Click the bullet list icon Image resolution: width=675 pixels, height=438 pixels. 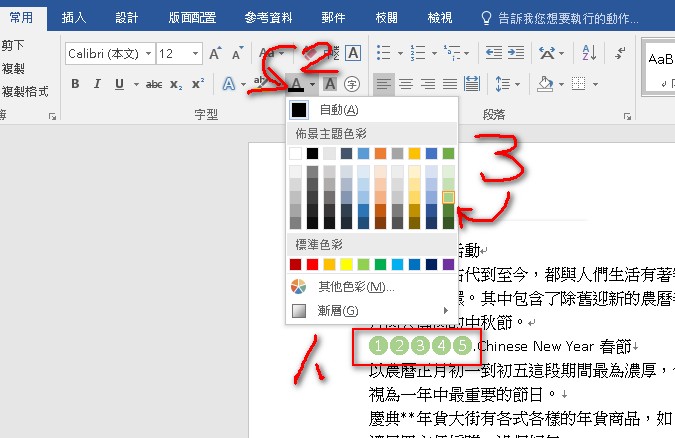click(383, 53)
